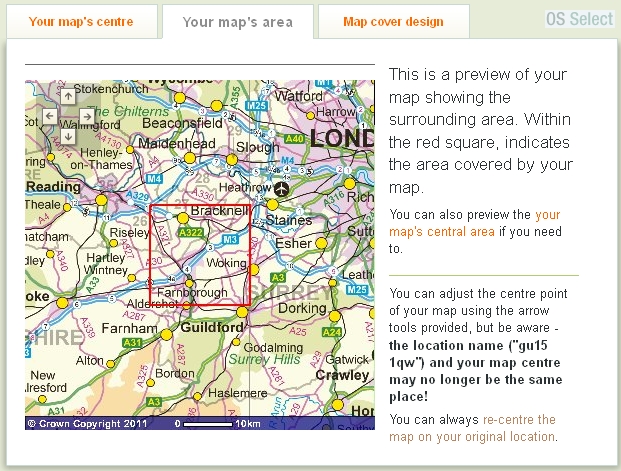Click the Gatwick label on the map
Screen dimensions: 621x471
[347, 360]
